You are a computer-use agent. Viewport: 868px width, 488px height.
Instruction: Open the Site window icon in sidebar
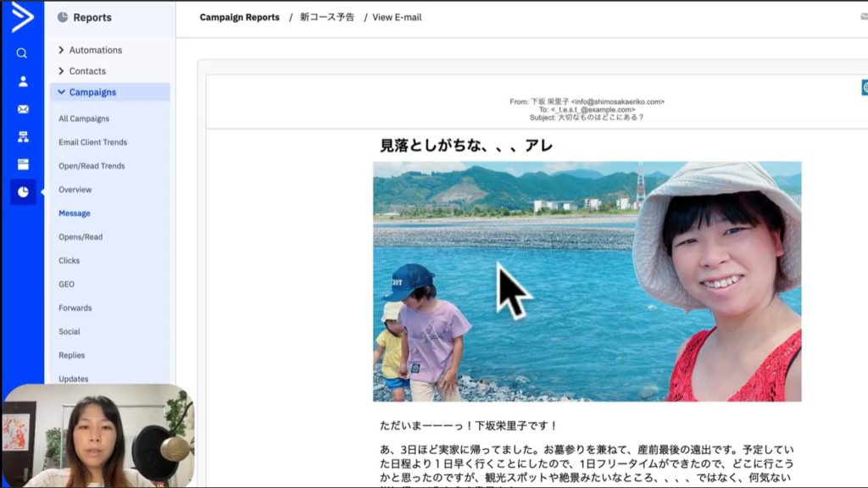[x=23, y=164]
